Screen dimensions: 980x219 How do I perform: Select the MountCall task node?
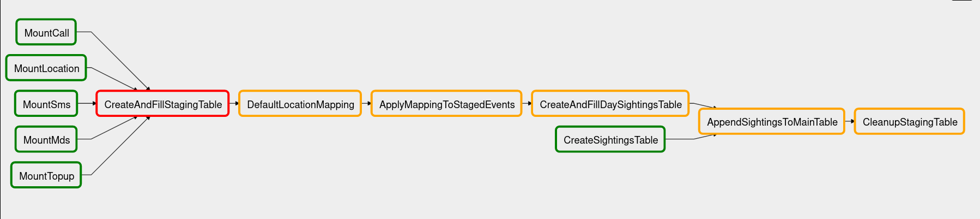pyautogui.click(x=46, y=32)
